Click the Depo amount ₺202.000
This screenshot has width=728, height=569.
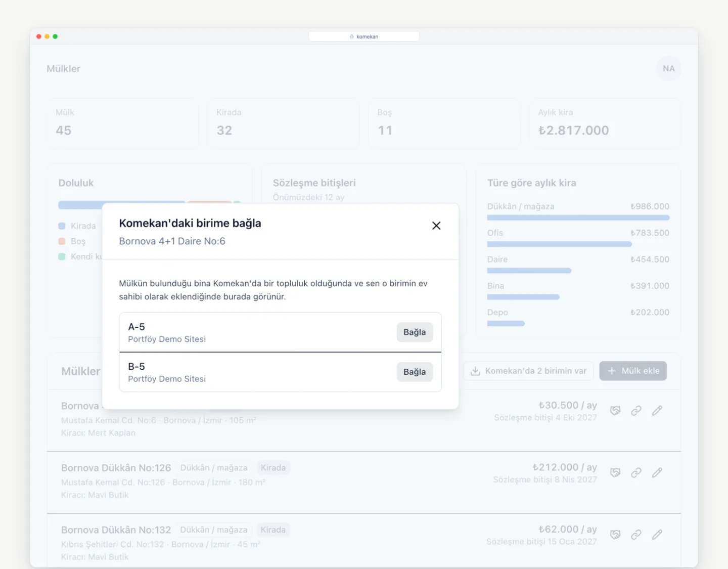click(650, 312)
